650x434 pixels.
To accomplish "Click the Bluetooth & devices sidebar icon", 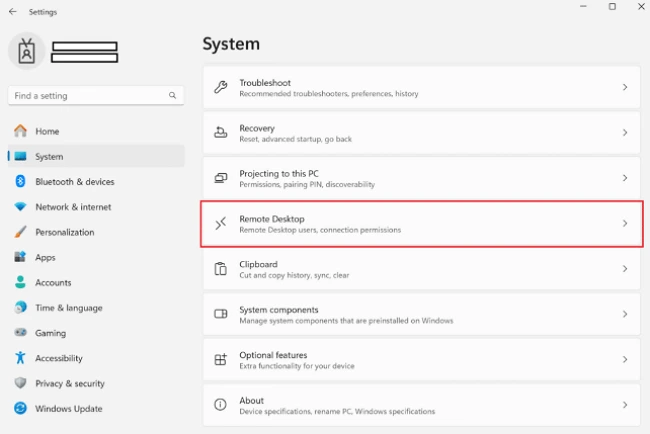I will coord(20,182).
